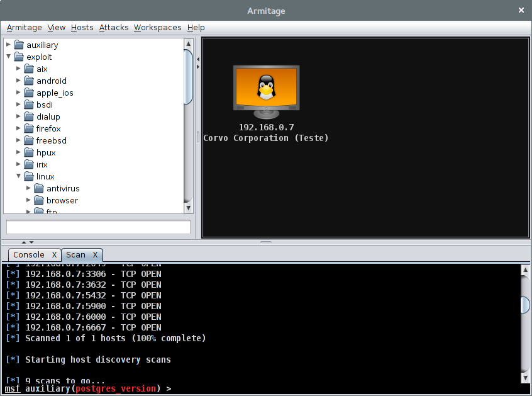The width and height of the screenshot is (532, 396).
Task: Click the irix folder icon
Action: 29,164
